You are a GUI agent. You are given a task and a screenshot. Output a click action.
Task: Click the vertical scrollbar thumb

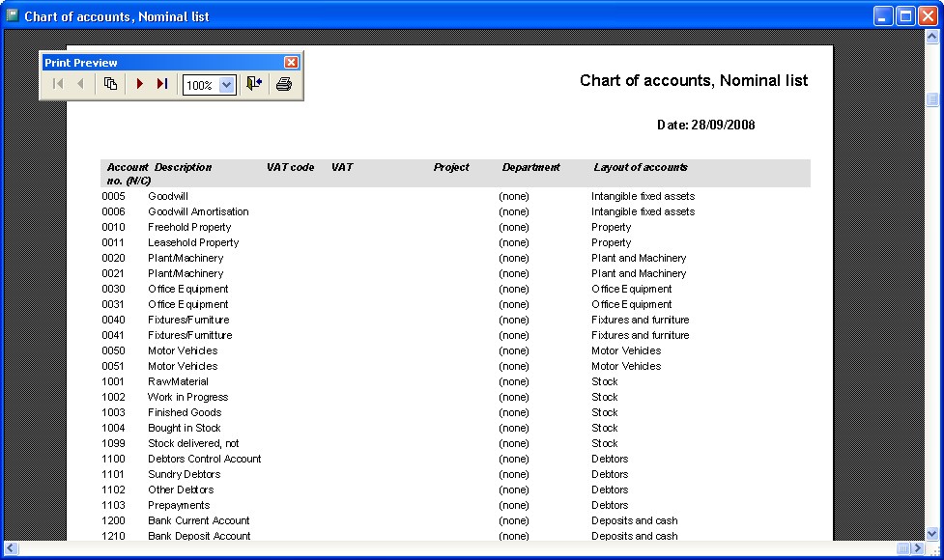pos(930,99)
